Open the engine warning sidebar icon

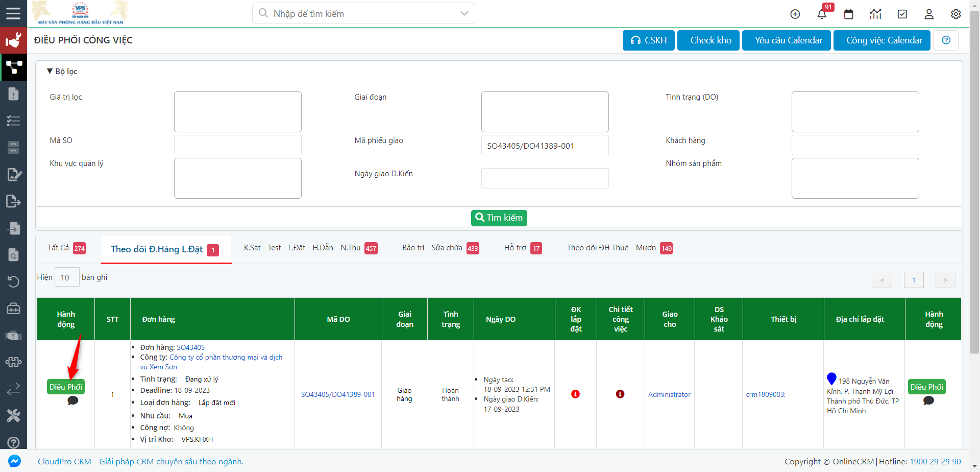(x=13, y=336)
